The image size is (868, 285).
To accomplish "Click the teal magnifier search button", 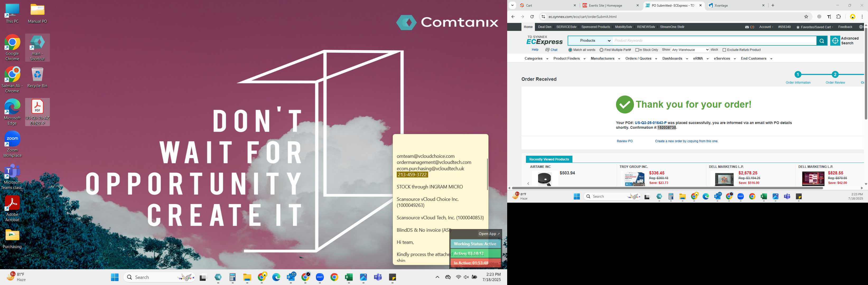I will tap(822, 41).
